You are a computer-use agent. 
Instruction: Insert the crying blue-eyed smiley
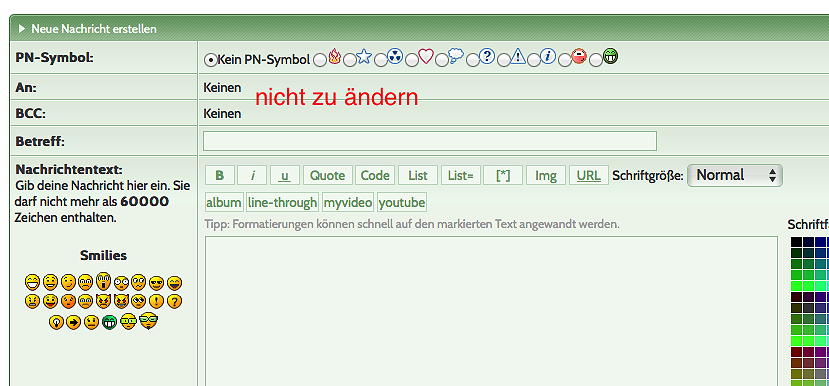tap(86, 301)
